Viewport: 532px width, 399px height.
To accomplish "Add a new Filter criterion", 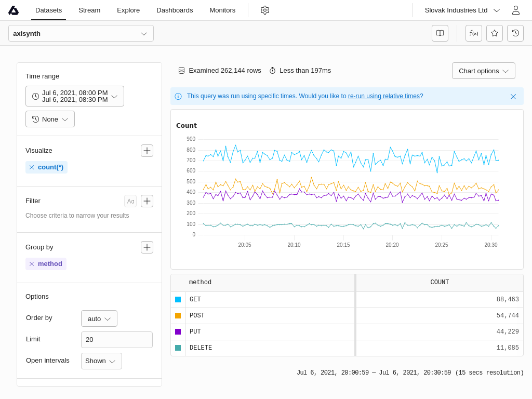I will (147, 201).
